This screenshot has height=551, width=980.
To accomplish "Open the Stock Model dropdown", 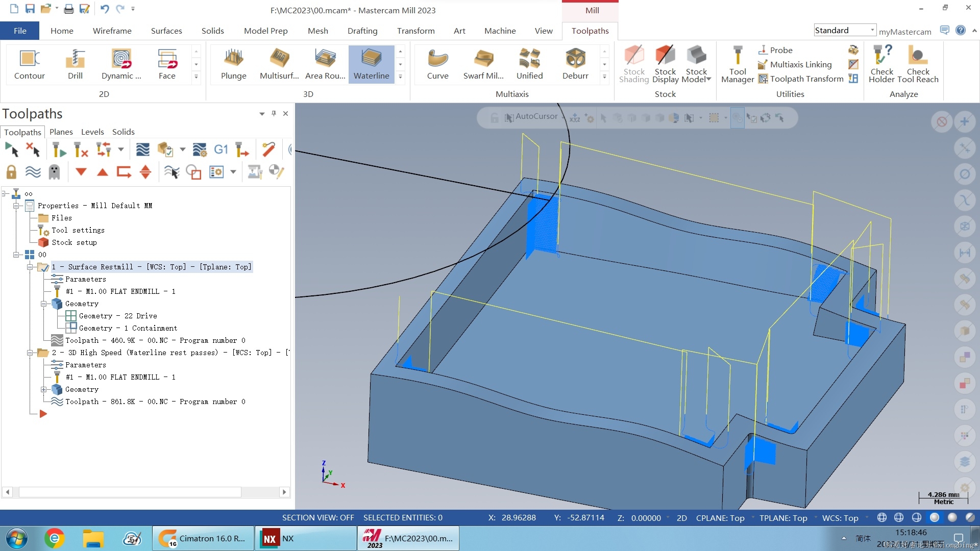I will [697, 64].
